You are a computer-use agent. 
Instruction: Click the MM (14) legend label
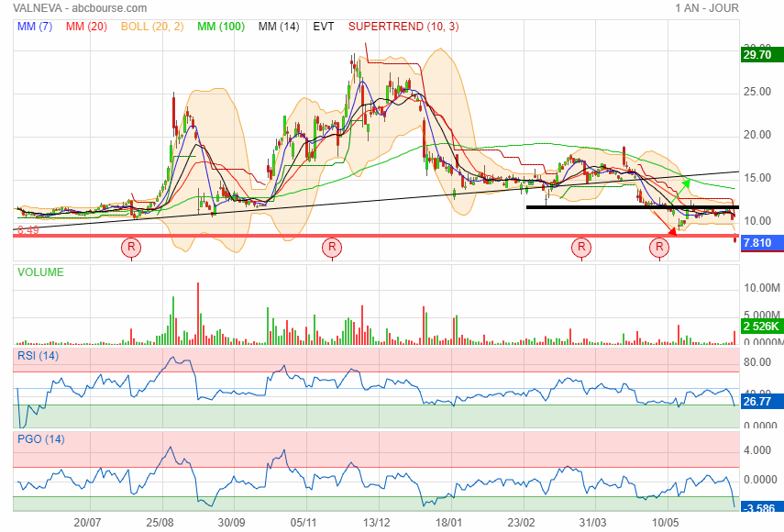click(279, 27)
